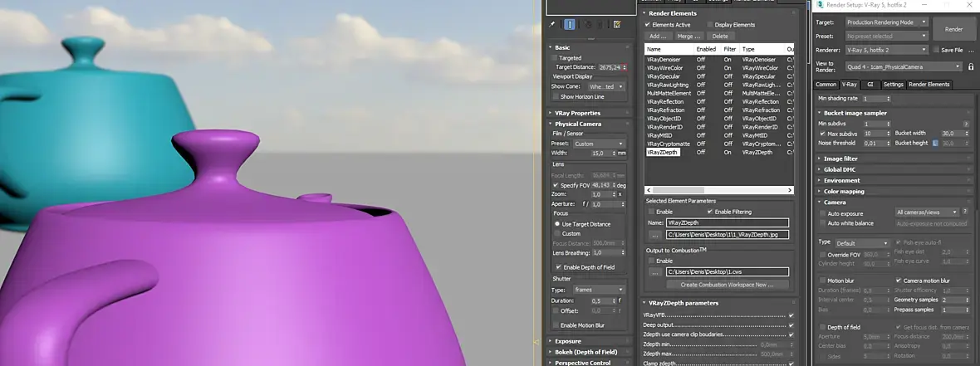The height and width of the screenshot is (366, 980).
Task: Click the Camera section help question mark icon
Action: click(965, 212)
